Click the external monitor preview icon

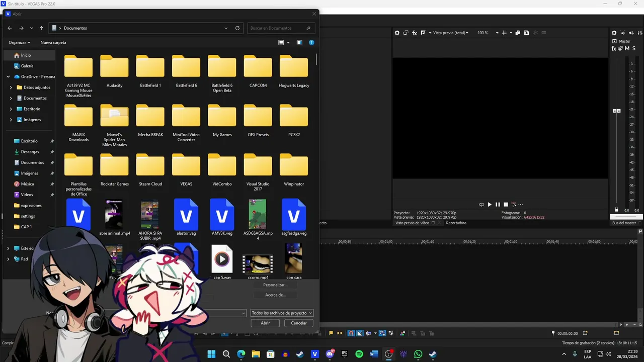point(406,33)
